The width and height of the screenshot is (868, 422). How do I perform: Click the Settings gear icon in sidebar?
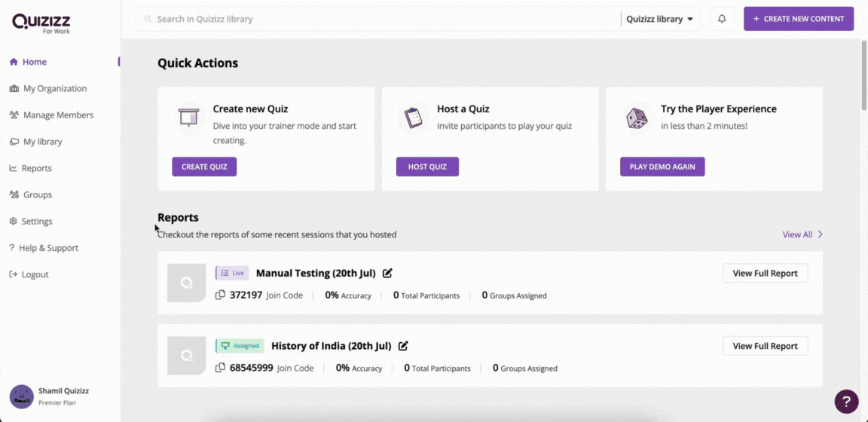14,222
